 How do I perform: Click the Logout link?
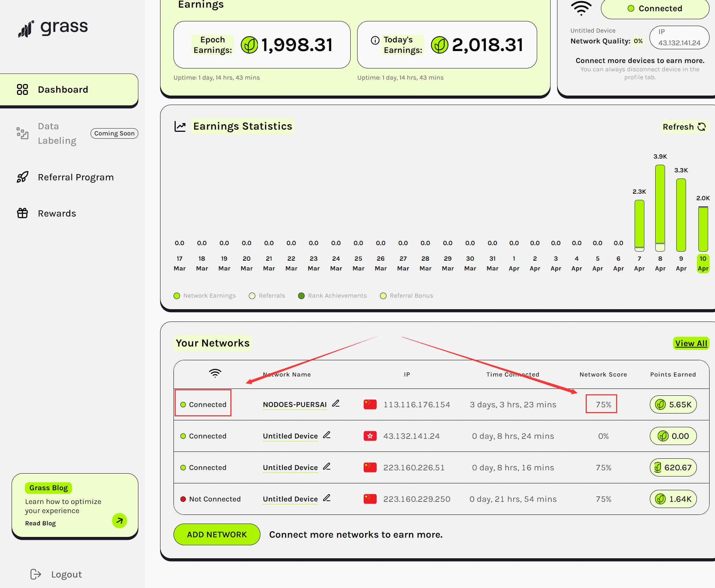tap(66, 574)
